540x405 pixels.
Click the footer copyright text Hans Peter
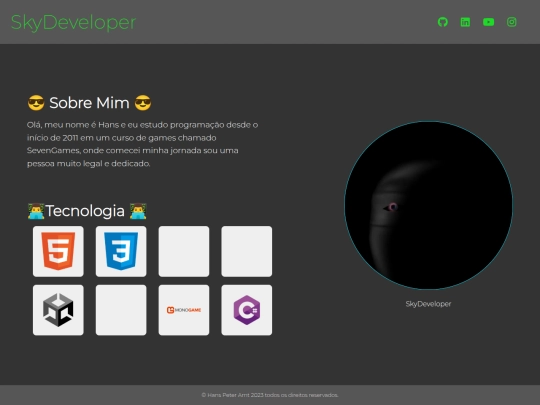coord(270,395)
